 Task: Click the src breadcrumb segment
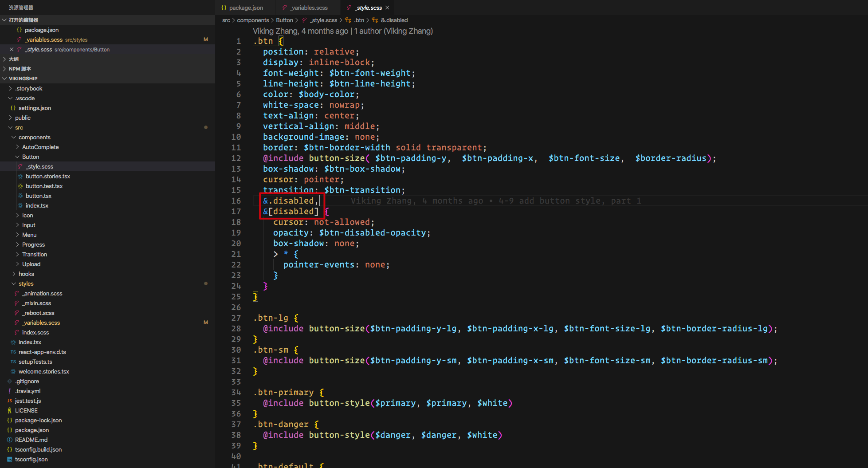click(226, 20)
